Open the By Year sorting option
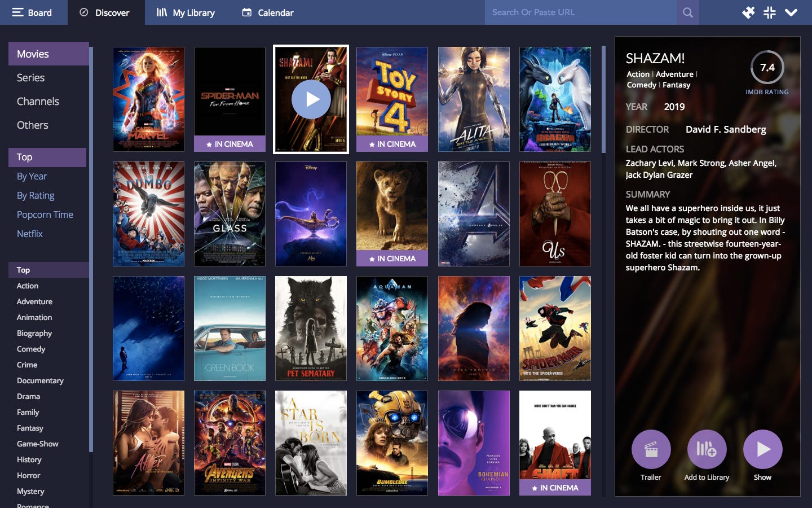The width and height of the screenshot is (812, 508). (x=32, y=176)
